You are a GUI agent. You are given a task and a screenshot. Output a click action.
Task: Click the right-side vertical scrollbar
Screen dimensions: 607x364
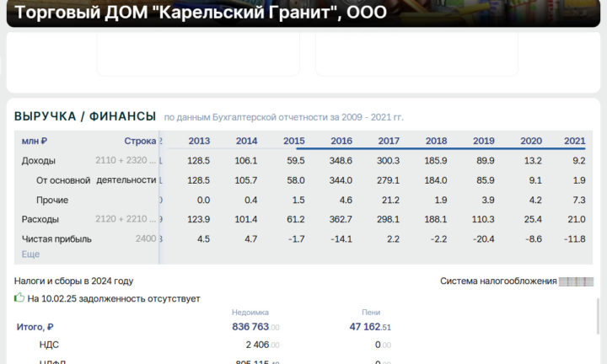coord(598,316)
